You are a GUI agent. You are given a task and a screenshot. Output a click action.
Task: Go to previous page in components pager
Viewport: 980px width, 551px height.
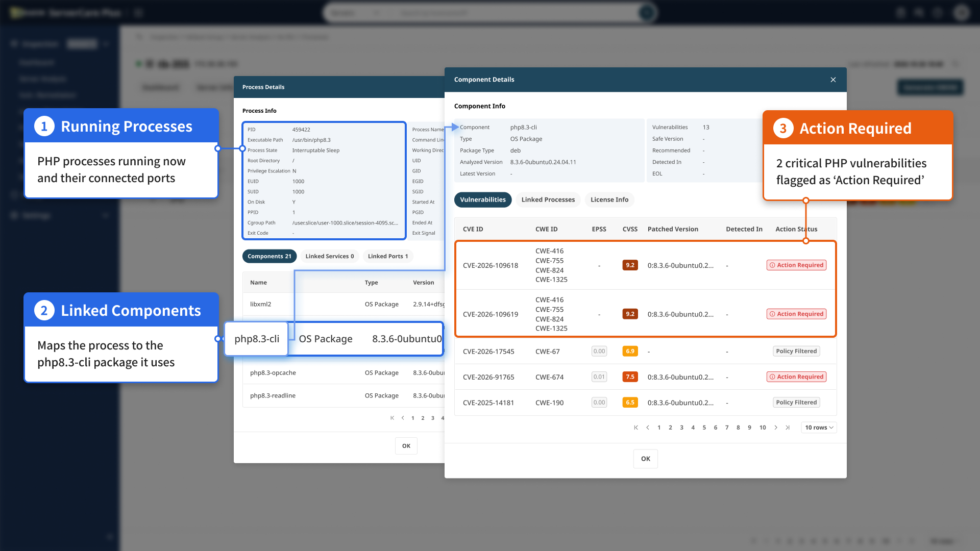[x=403, y=418]
